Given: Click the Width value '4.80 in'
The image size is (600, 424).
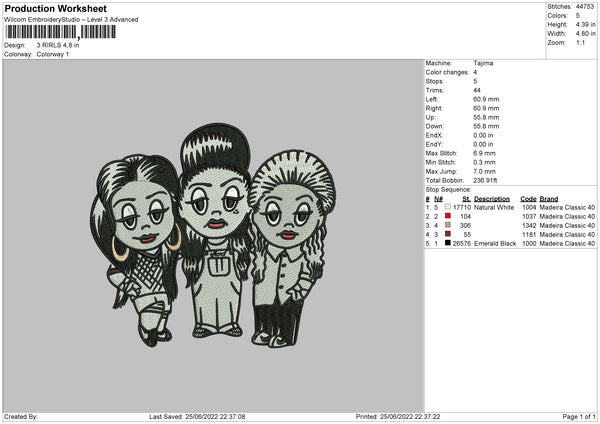Looking at the screenshot, I should pyautogui.click(x=585, y=34).
